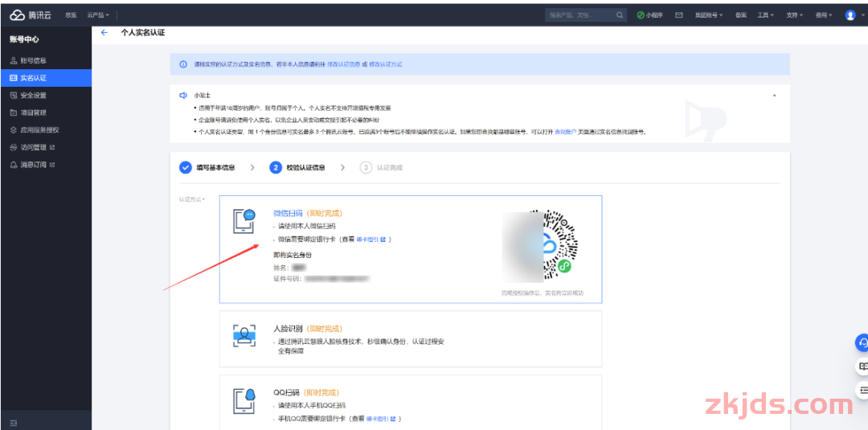This screenshot has height=430, width=868.
Task: Click the step 3 circle 认证完成
Action: coord(366,167)
